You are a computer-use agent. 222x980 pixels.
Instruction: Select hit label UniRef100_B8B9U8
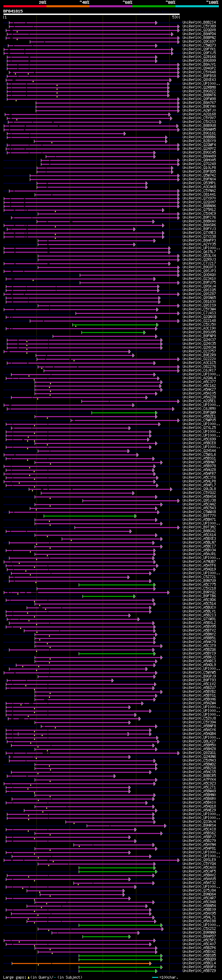coord(199,125)
